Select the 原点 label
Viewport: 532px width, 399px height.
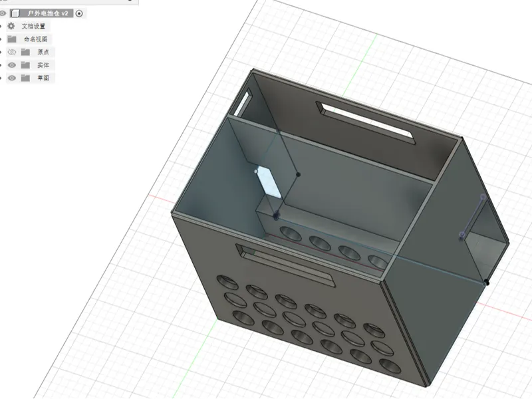(x=43, y=52)
